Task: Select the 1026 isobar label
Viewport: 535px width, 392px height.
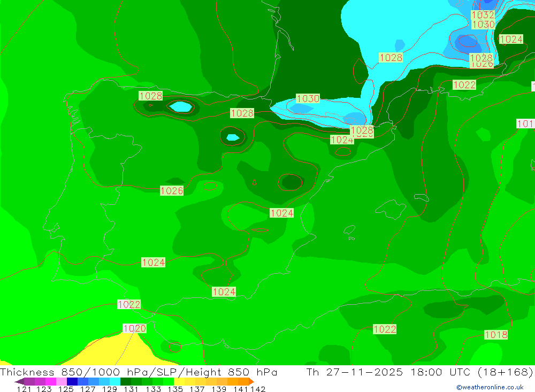Action: pos(172,191)
